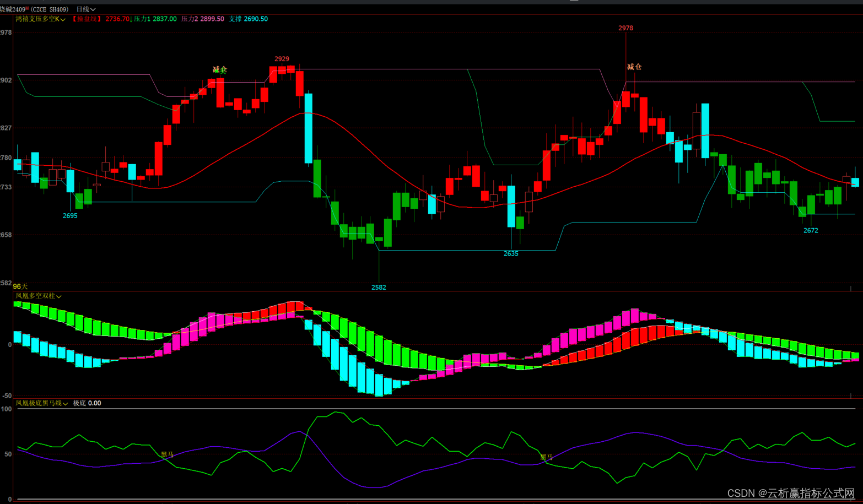Screen dimensions: 863x504
Task: Click the 2978 high price marker
Action: (x=625, y=28)
